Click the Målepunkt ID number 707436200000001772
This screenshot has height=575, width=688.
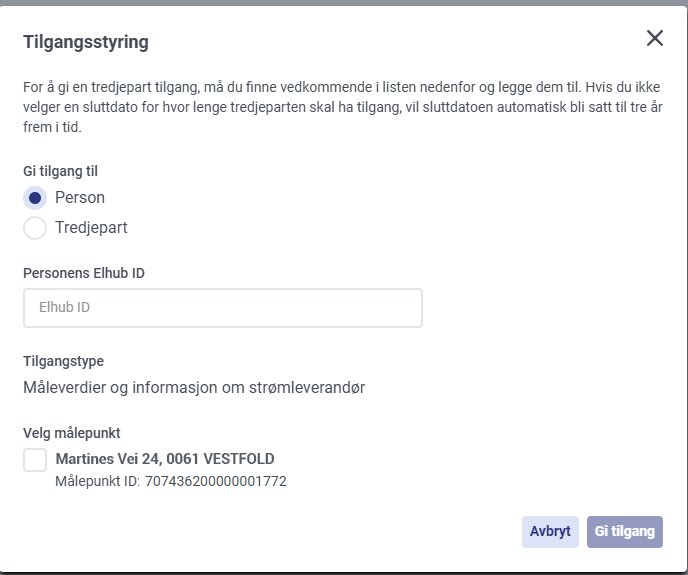[x=216, y=481]
